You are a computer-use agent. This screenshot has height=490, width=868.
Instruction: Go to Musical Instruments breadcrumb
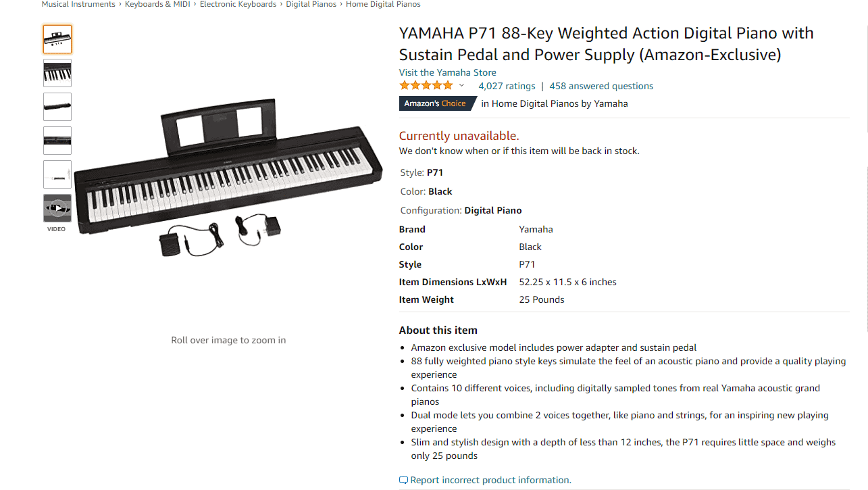point(78,4)
